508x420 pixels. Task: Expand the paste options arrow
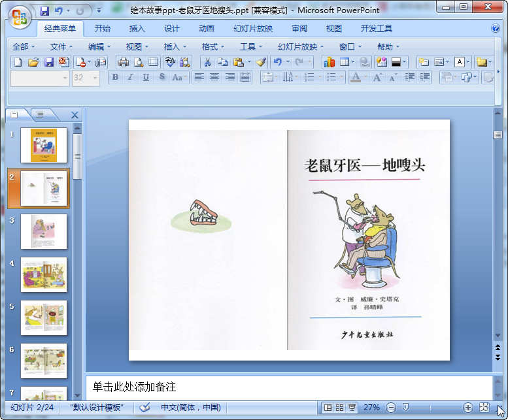[249, 62]
